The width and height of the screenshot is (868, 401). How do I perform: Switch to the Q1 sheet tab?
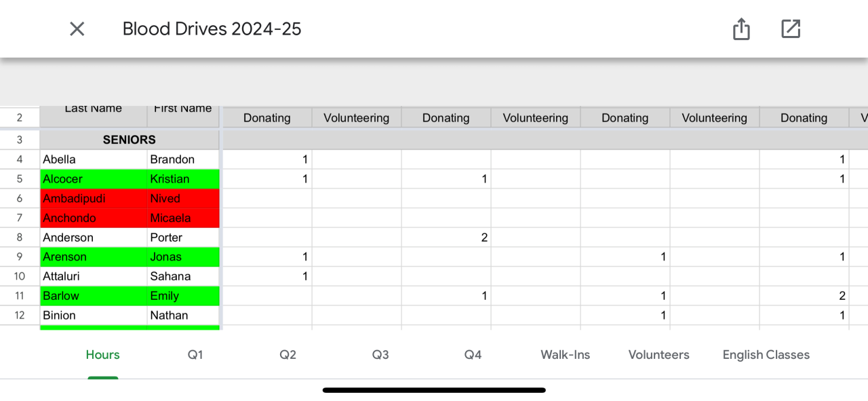click(195, 355)
